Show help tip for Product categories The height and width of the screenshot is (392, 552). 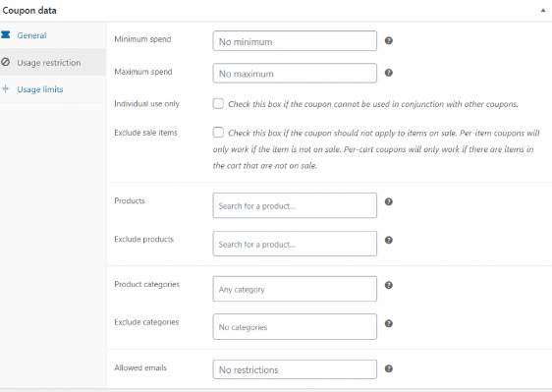[x=388, y=285]
